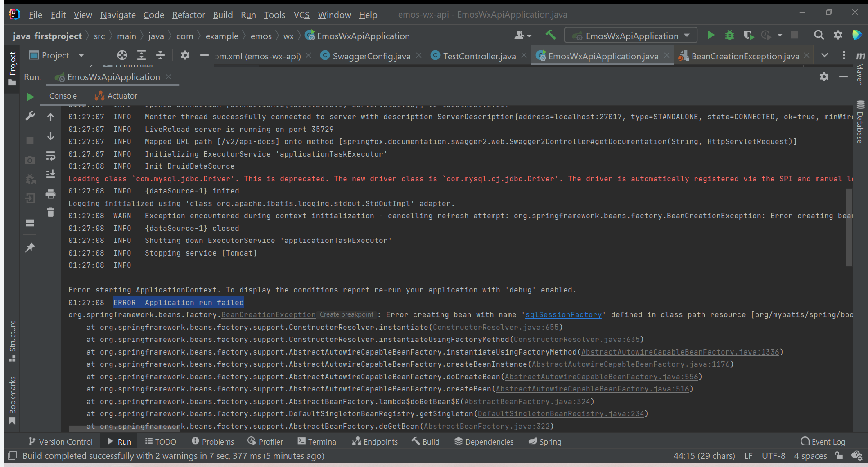Click the emos breadcrumb
The image size is (868, 467).
(x=261, y=36)
